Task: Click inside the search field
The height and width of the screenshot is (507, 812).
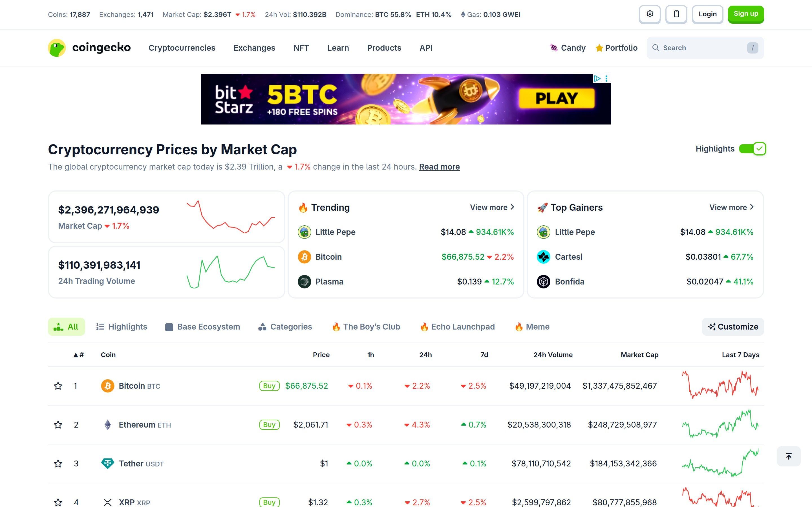Action: pyautogui.click(x=698, y=48)
